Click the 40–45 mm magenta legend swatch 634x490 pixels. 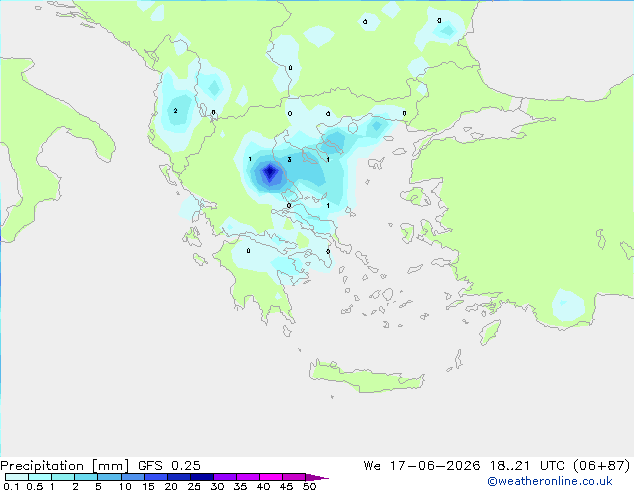[x=271, y=477]
